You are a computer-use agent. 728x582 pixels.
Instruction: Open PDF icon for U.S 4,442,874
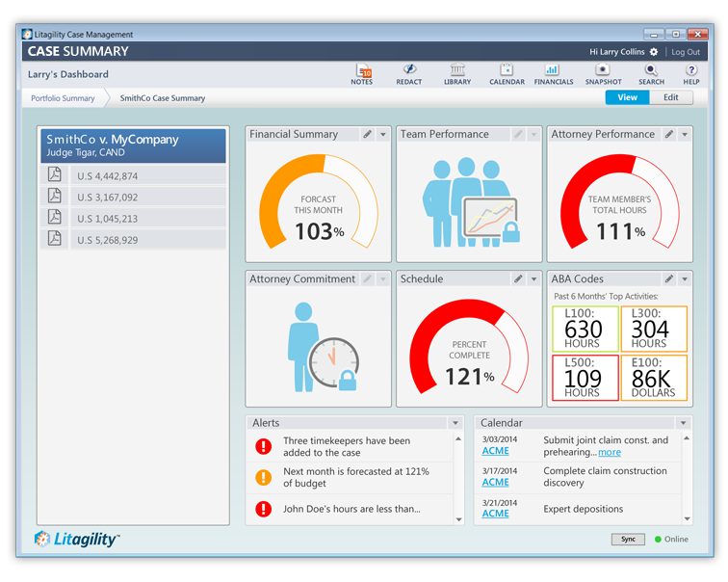55,174
